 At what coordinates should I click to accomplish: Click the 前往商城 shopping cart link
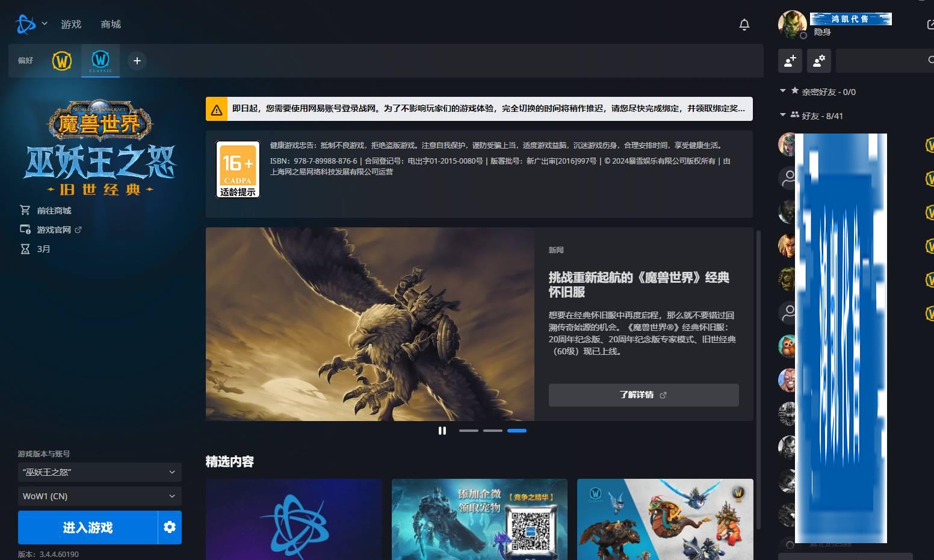click(46, 211)
